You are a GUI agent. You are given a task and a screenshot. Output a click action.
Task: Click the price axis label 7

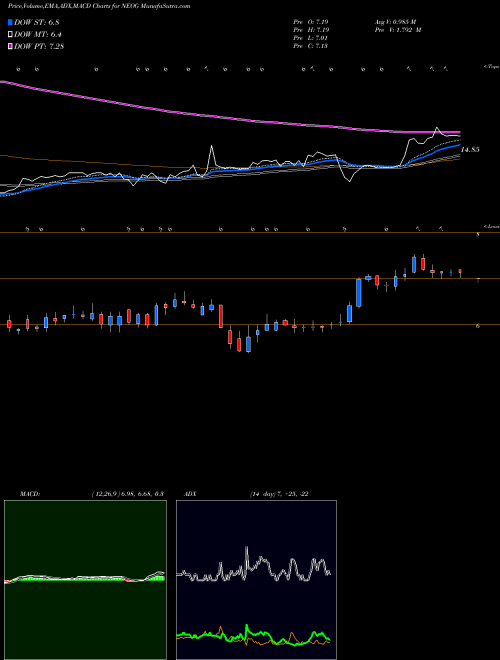(478, 280)
